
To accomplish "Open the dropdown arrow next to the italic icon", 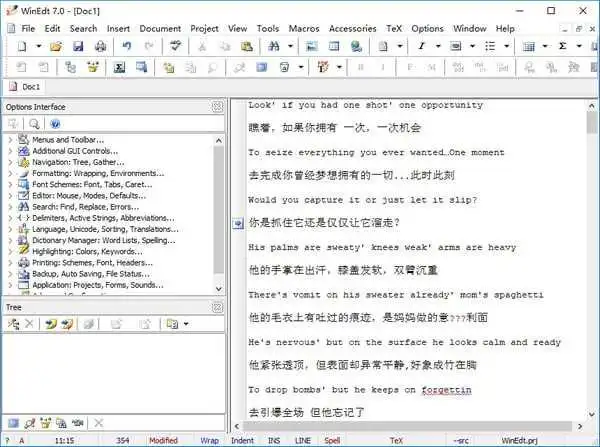I will coord(438,46).
